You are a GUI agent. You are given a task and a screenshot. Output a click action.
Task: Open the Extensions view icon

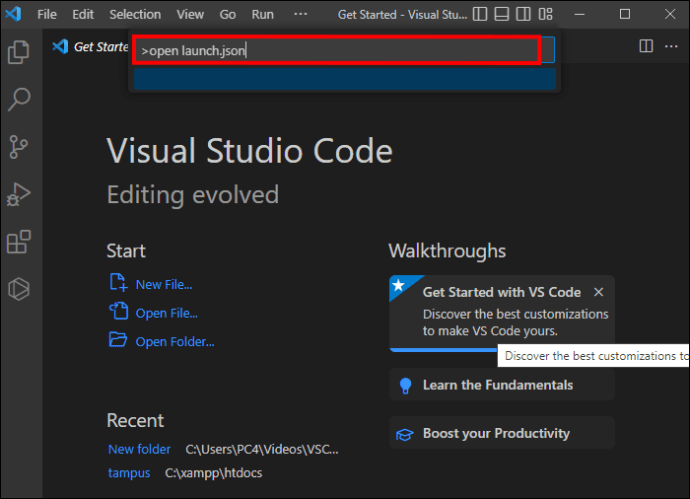(x=18, y=242)
